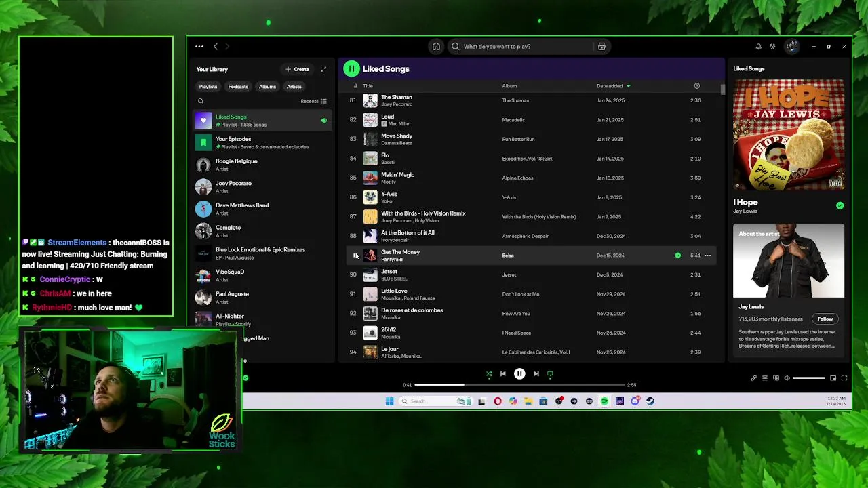The image size is (868, 488).
Task: Go back with the left arrow
Action: [216, 47]
